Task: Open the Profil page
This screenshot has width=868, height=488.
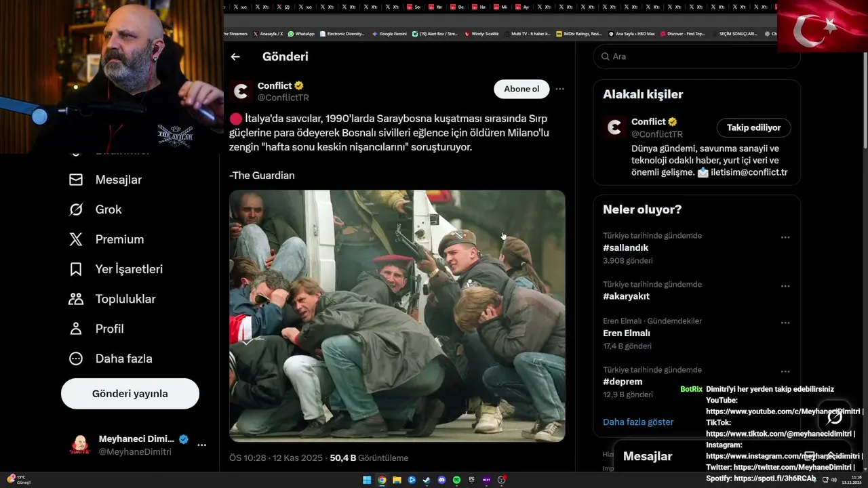Action: [x=96, y=329]
